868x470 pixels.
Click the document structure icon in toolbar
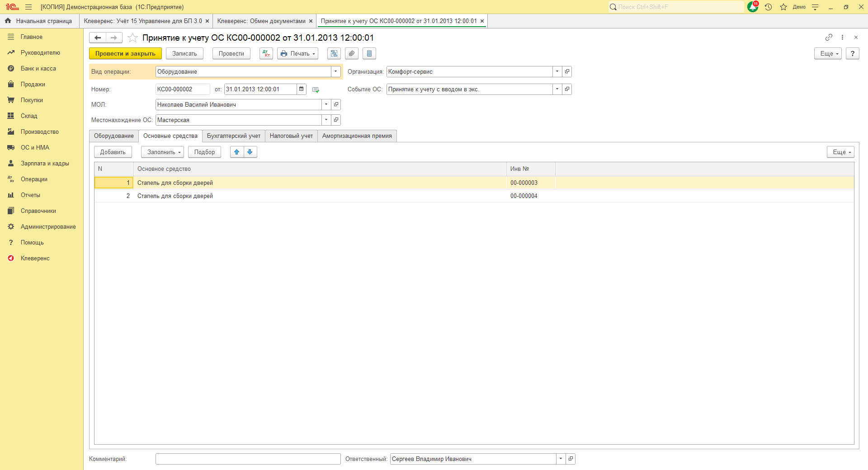coord(334,53)
